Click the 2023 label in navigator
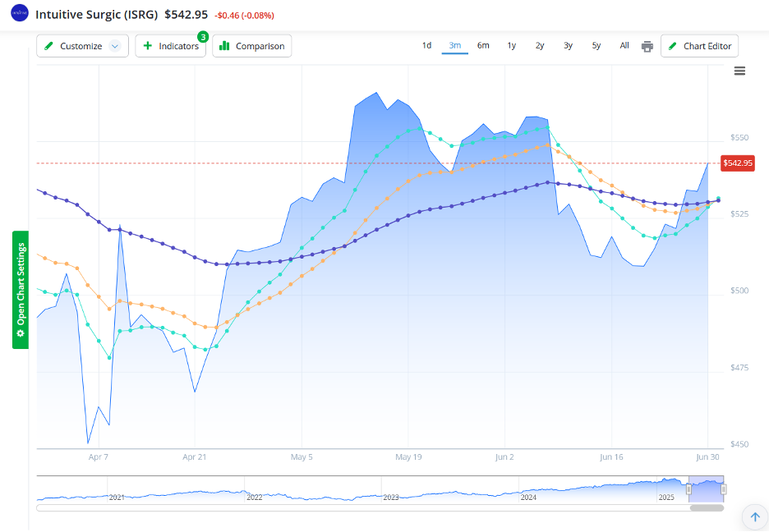Screen dimensions: 769x532 pos(391,498)
